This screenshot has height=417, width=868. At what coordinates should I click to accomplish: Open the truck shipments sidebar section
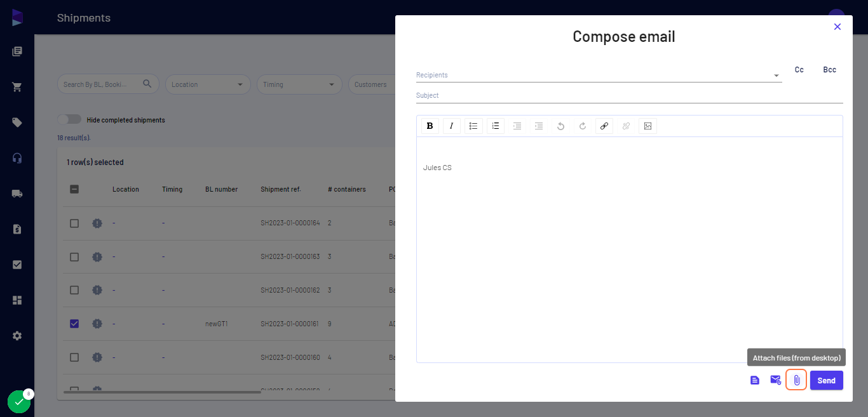coord(17,194)
